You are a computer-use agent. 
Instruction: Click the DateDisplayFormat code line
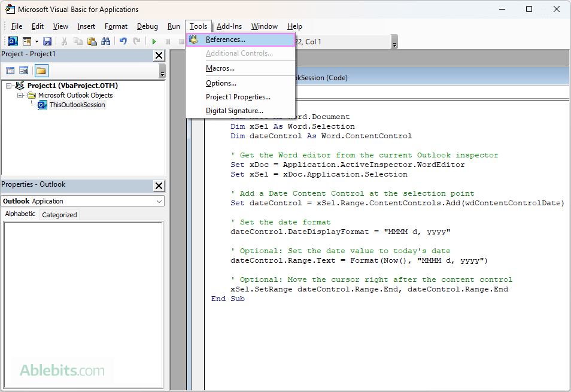340,232
